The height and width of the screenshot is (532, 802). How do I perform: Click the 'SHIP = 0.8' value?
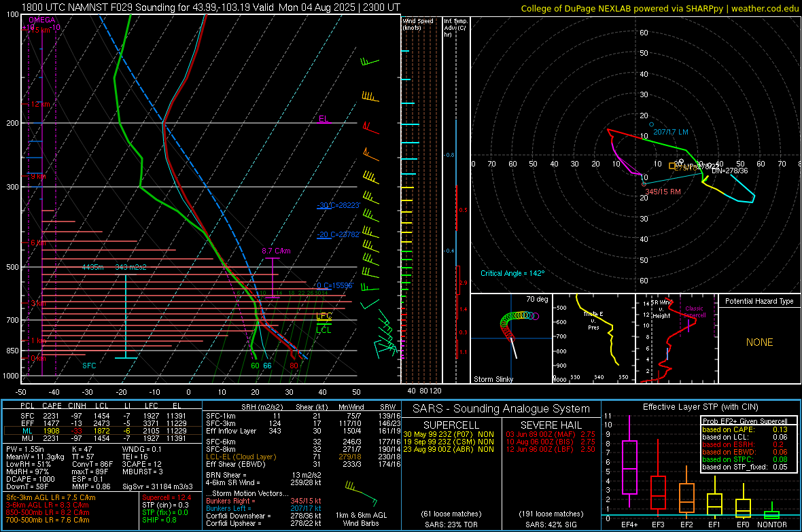(159, 520)
